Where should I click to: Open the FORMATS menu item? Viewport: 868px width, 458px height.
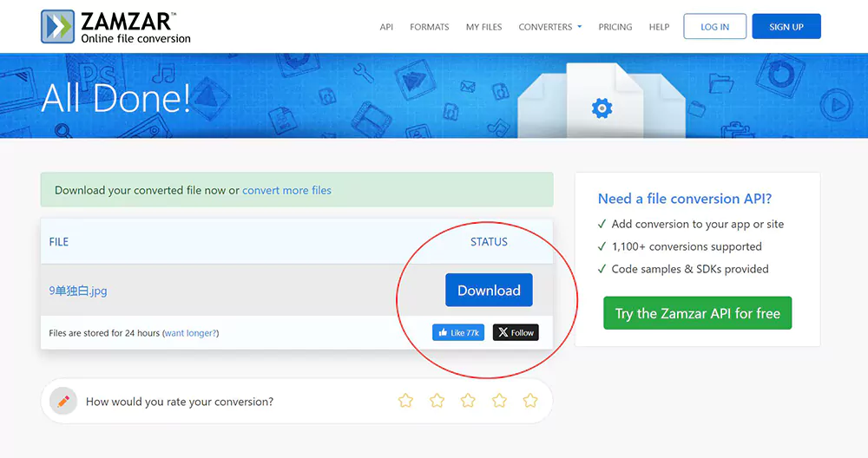coord(430,27)
